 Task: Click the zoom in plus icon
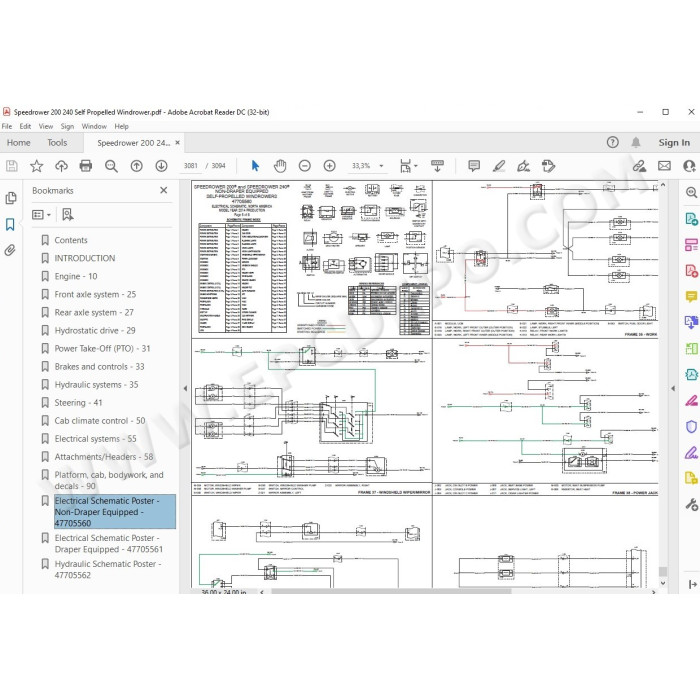point(329,166)
